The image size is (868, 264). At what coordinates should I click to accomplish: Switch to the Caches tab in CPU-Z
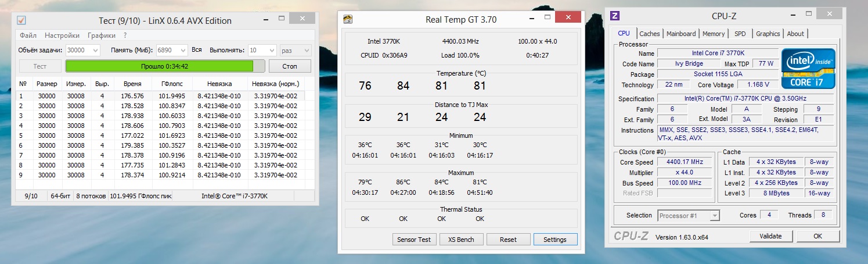click(x=650, y=34)
